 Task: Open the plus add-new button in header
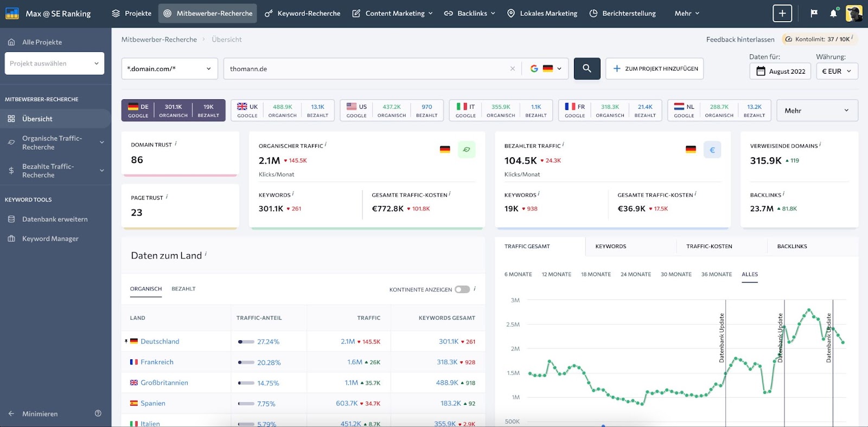click(782, 14)
